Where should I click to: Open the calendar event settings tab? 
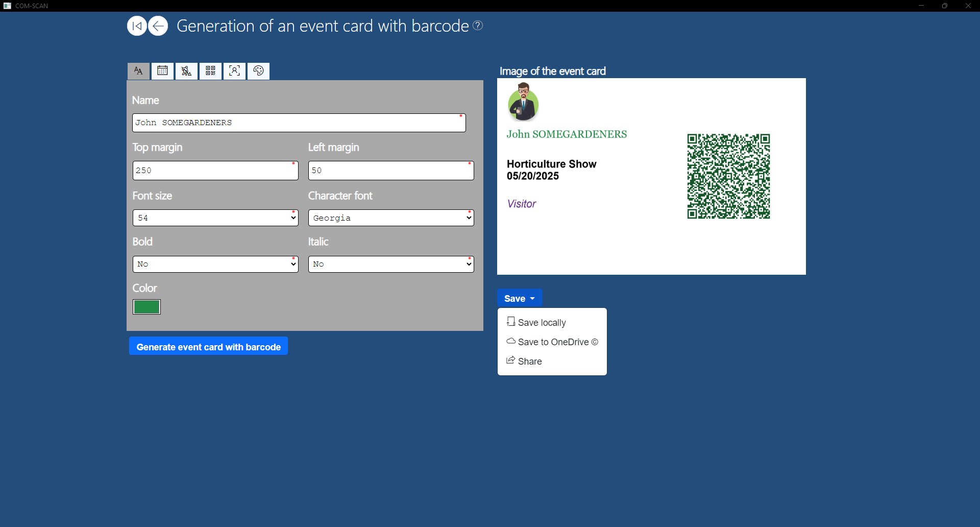(162, 71)
